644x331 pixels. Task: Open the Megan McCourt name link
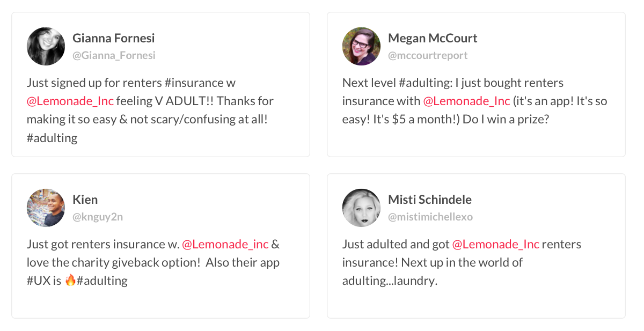click(432, 38)
